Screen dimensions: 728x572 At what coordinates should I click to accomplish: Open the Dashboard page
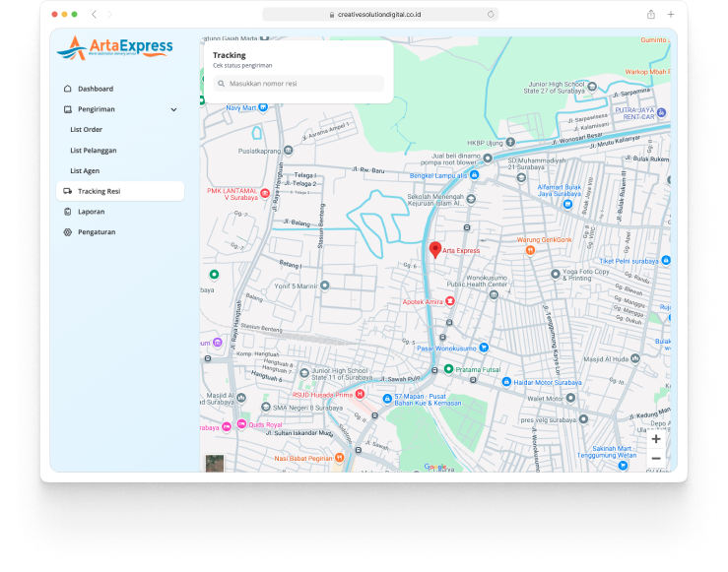pos(95,89)
